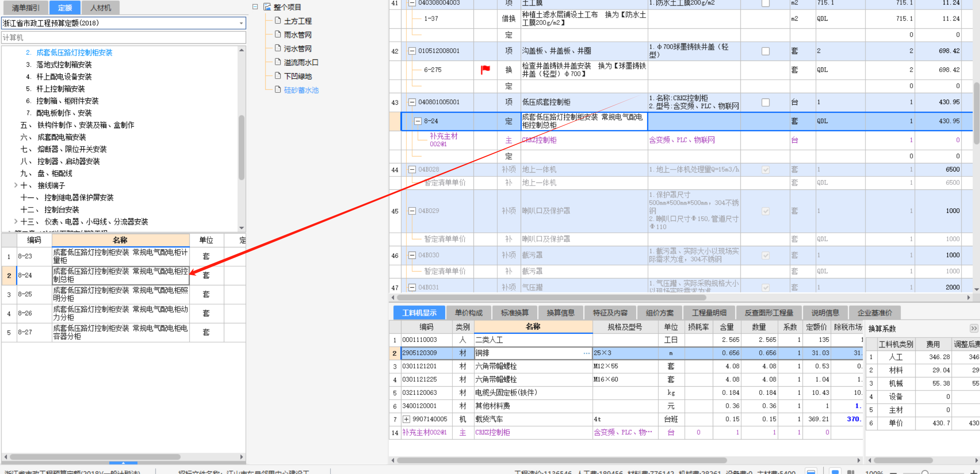Image resolution: width=980 pixels, height=474 pixels.
Task: Move the zoom slider handle
Action: coord(925,472)
